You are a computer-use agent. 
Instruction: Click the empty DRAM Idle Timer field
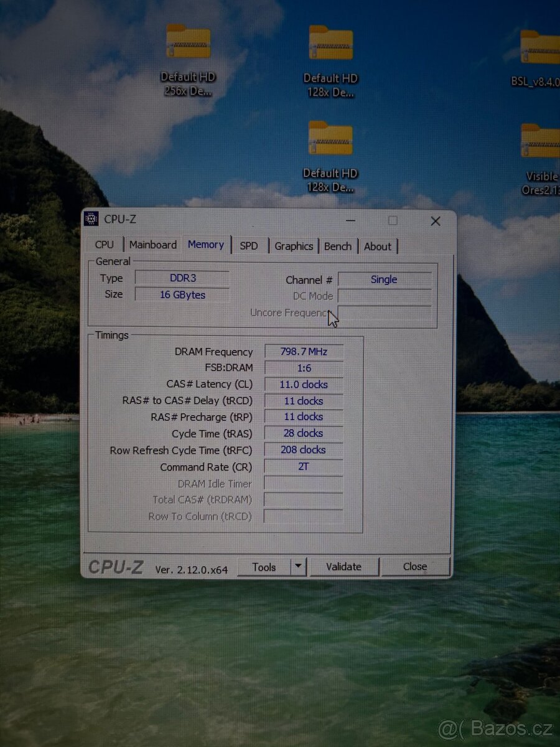coord(304,483)
